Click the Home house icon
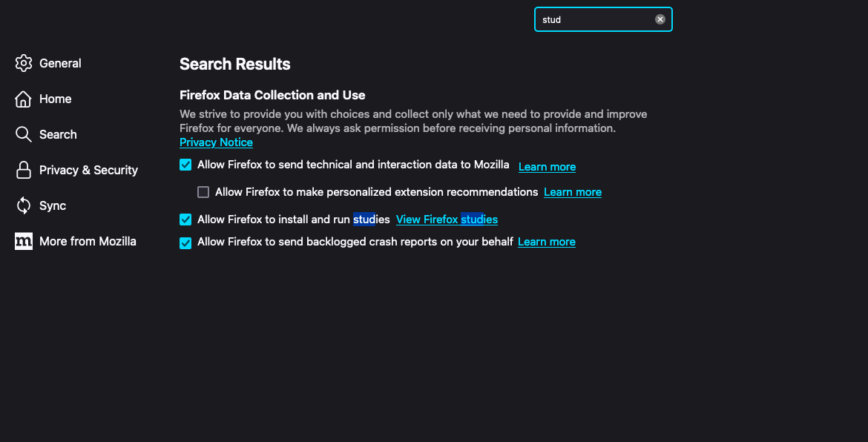 [x=24, y=99]
